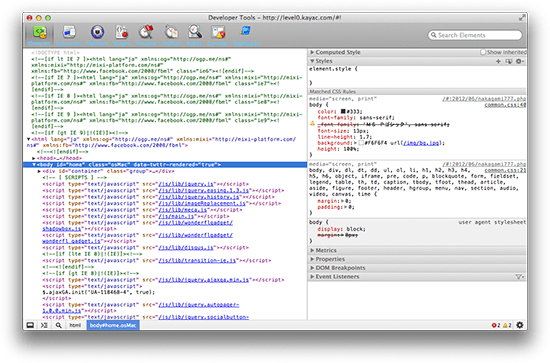Open the jquery.history.js link
550x363 pixels.
coord(199,197)
